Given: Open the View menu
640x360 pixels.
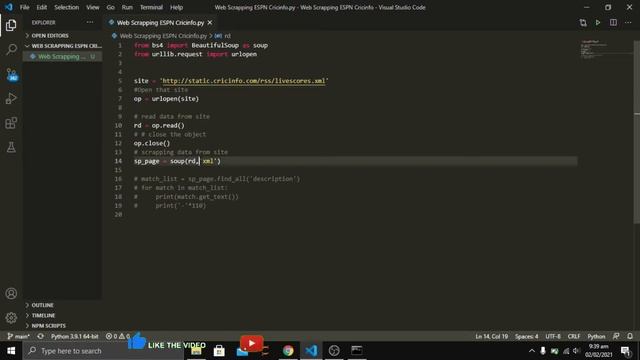Looking at the screenshot, I should tap(93, 7).
